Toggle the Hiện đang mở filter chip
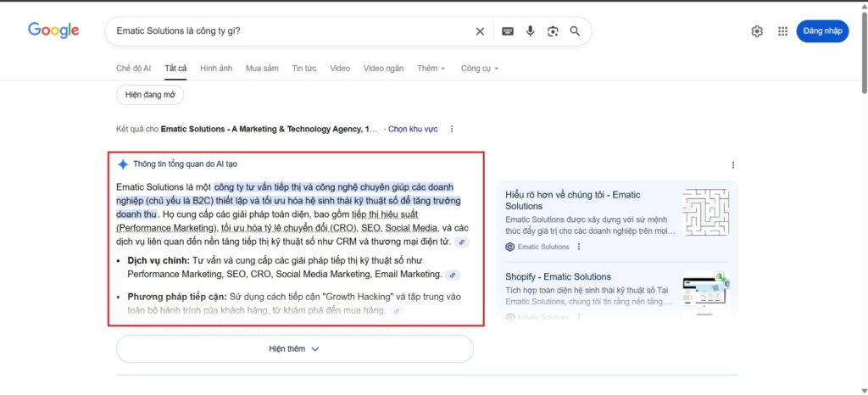This screenshot has height=395, width=868. [x=150, y=95]
